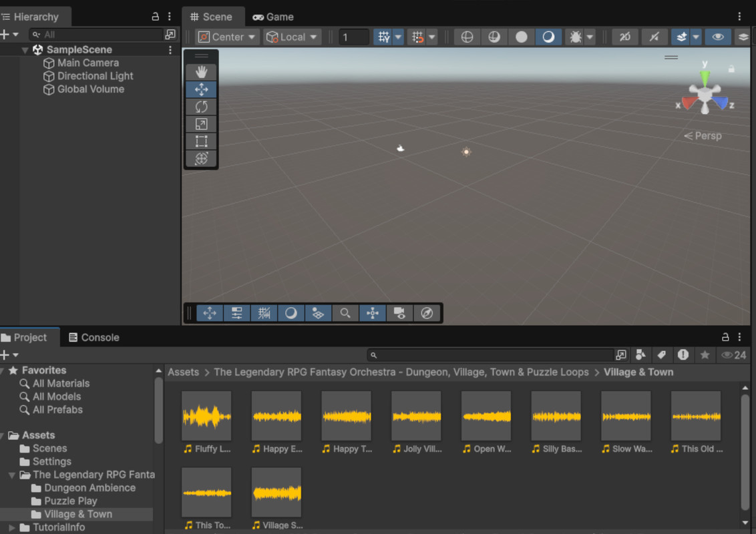Select the Fluffy L... audio clip thumbnail
Screen dimensions: 756x534
[x=206, y=416]
